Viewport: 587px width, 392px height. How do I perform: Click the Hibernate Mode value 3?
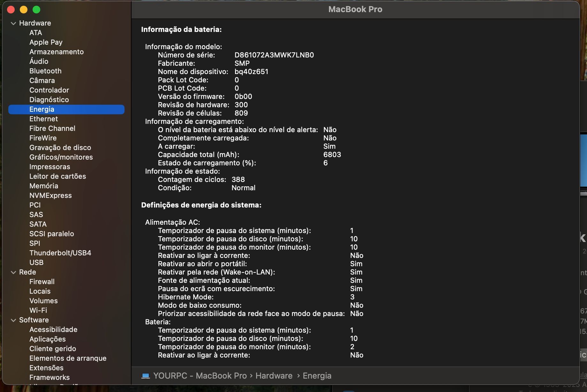[x=352, y=297]
